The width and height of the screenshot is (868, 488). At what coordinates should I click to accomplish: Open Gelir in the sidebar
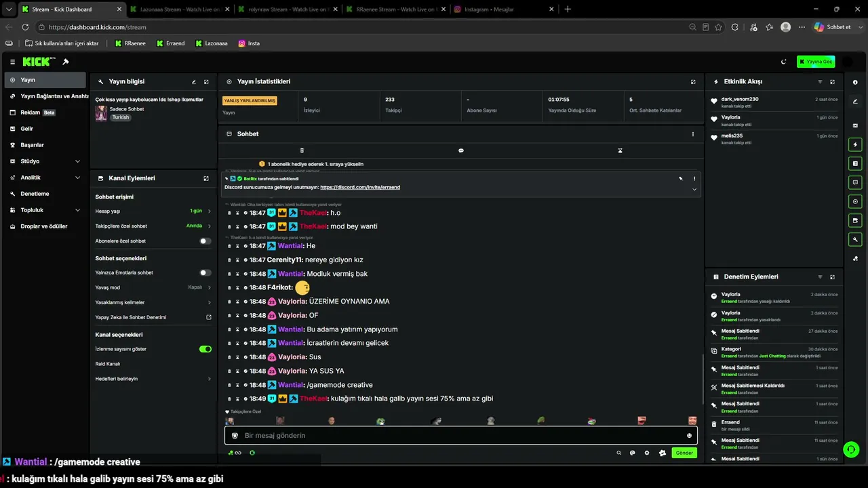tap(45, 129)
